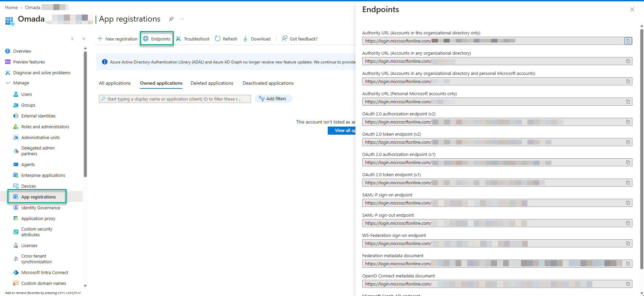The width and height of the screenshot is (644, 296).
Task: Copy the OAuth 2.0 token endpoint (v2)
Action: click(x=628, y=142)
